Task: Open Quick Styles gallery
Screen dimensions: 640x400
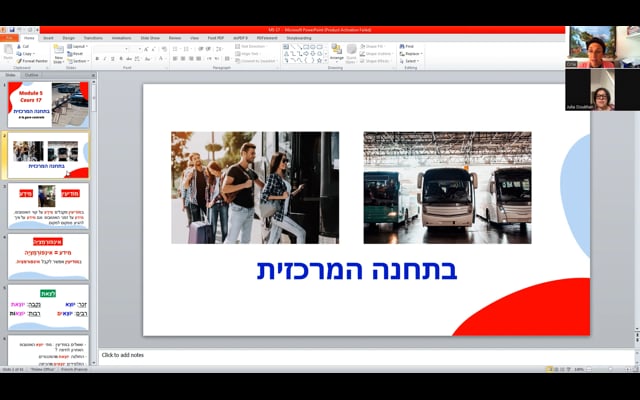Action: coord(351,53)
